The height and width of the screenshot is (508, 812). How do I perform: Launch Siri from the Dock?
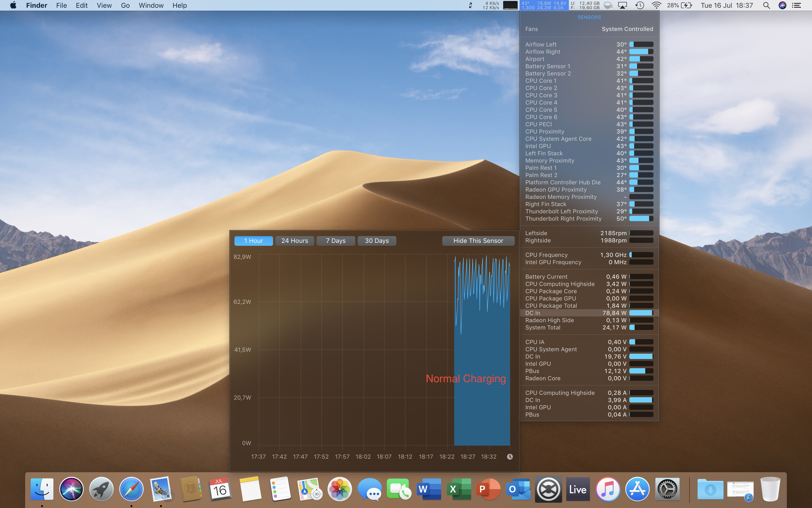click(72, 489)
